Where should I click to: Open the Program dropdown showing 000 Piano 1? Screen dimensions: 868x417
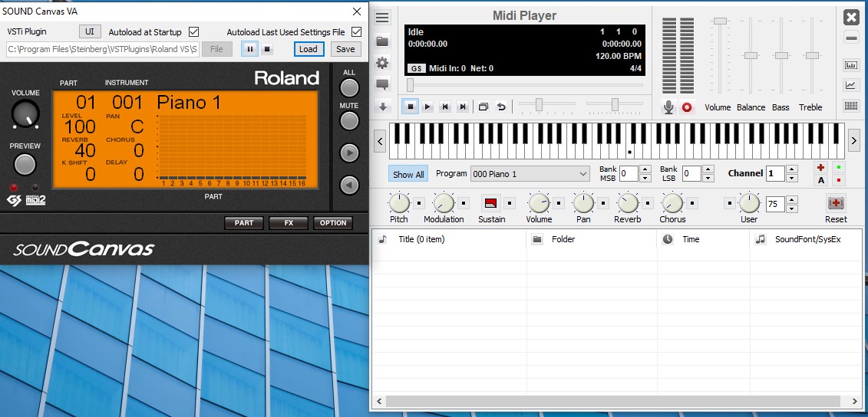click(530, 174)
